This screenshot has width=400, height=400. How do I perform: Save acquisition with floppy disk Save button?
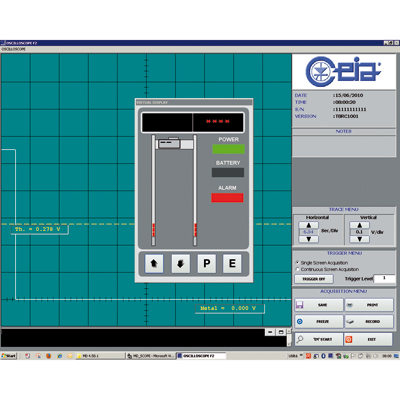click(x=319, y=305)
